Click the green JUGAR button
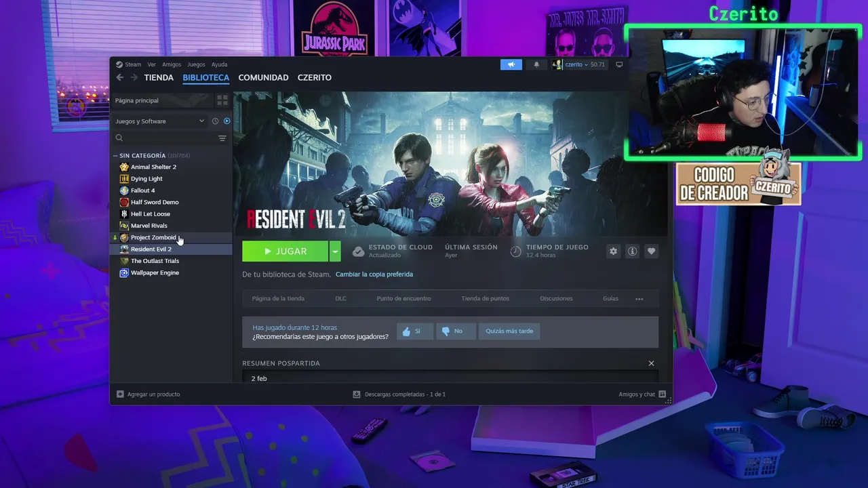 (285, 251)
